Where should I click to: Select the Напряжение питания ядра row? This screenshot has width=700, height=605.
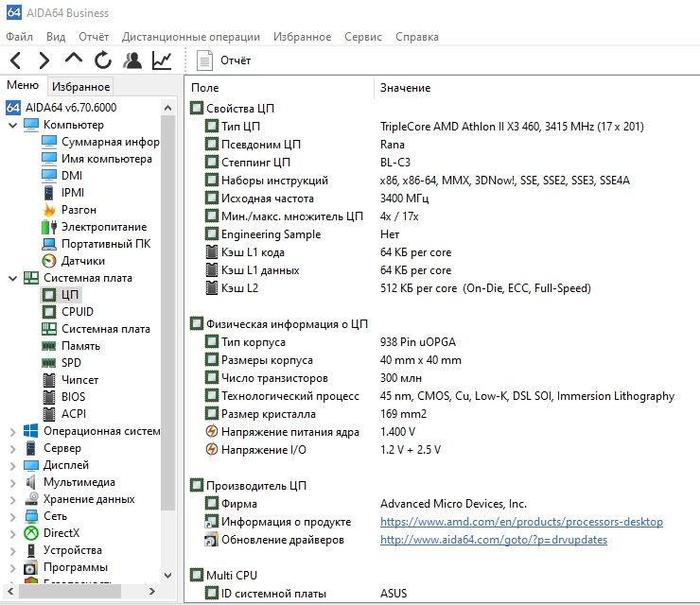pyautogui.click(x=310, y=432)
